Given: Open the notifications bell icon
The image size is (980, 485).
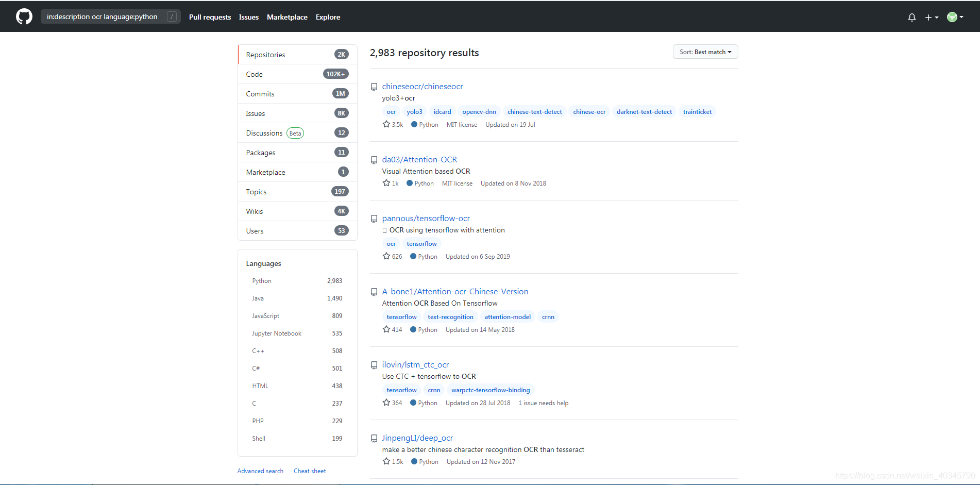Looking at the screenshot, I should tap(911, 17).
